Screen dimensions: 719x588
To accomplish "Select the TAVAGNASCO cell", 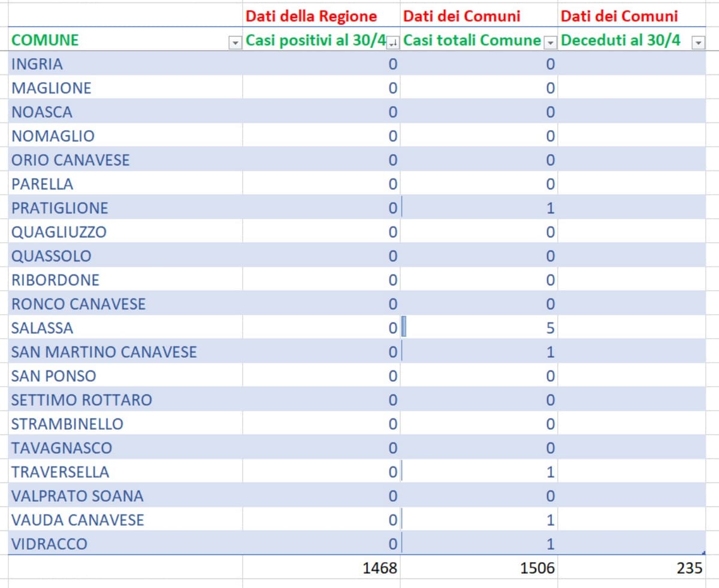I will click(x=61, y=448).
